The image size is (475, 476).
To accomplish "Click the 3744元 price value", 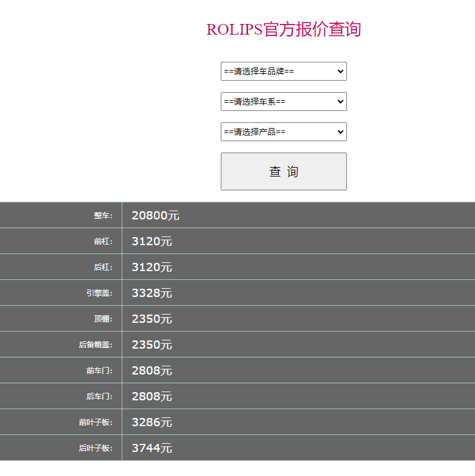I will 151,448.
